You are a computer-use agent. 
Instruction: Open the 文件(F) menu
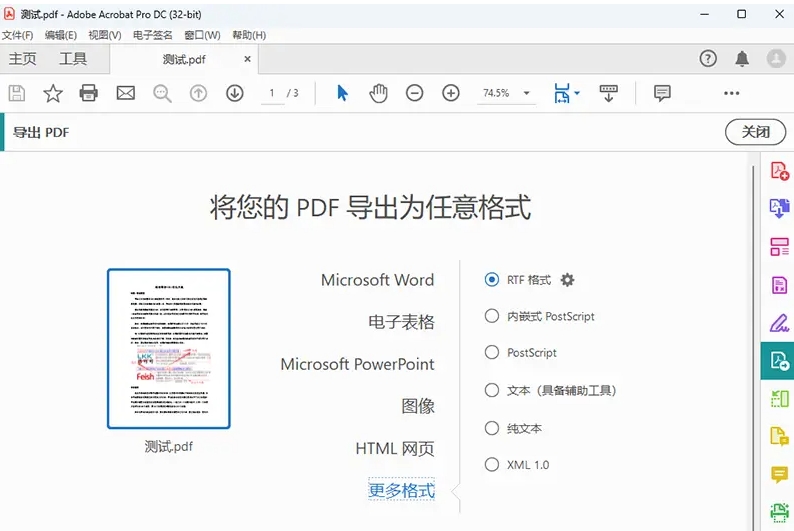[17, 35]
